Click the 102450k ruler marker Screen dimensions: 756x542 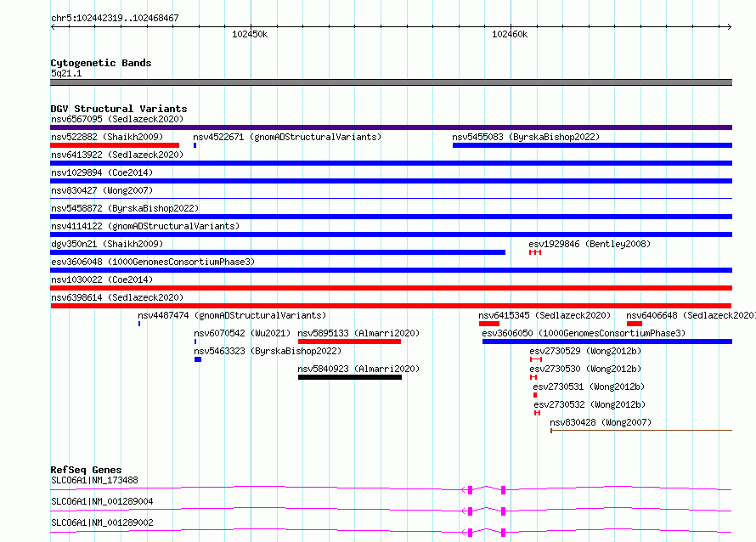tap(250, 34)
